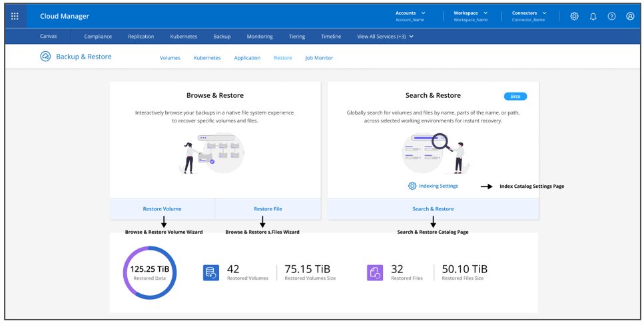Switch to the Job Monitor tab
The height and width of the screenshot is (327, 644).
pos(319,58)
